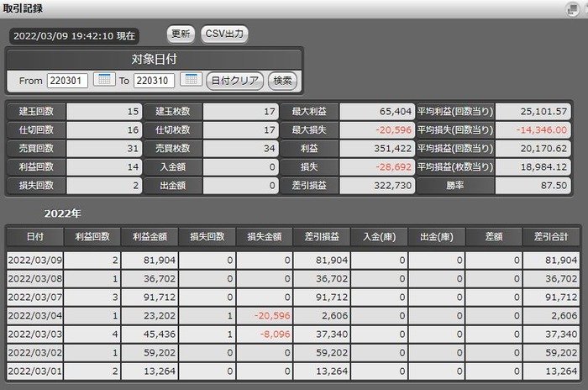The width and height of the screenshot is (588, 390).
Task: Focus the From date field 220301
Action: pos(67,81)
